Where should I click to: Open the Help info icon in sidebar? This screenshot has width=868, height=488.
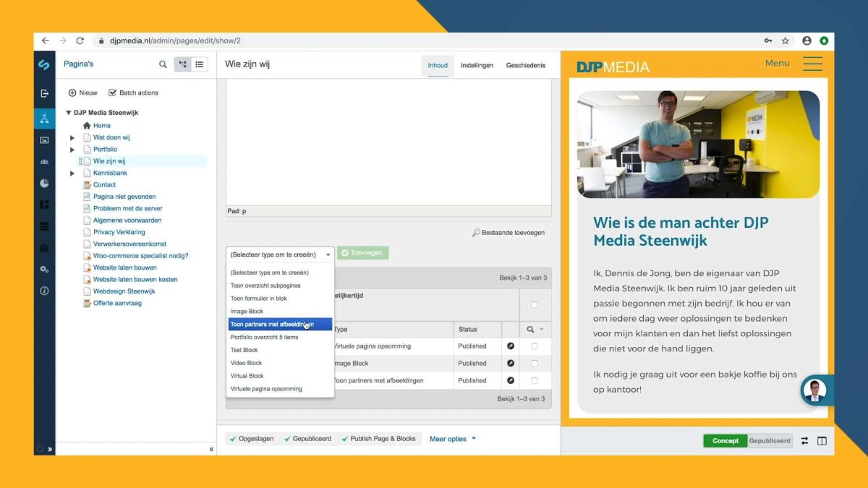(x=44, y=291)
